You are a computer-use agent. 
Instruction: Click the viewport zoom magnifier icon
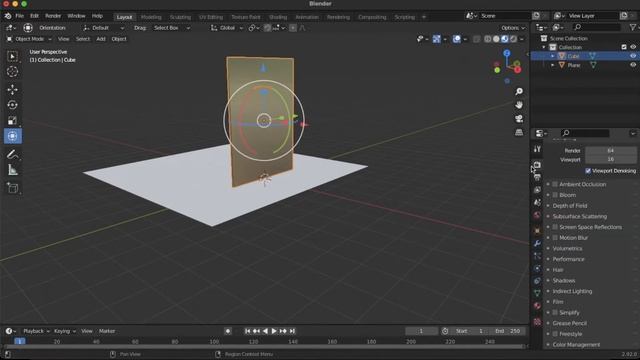click(x=519, y=91)
